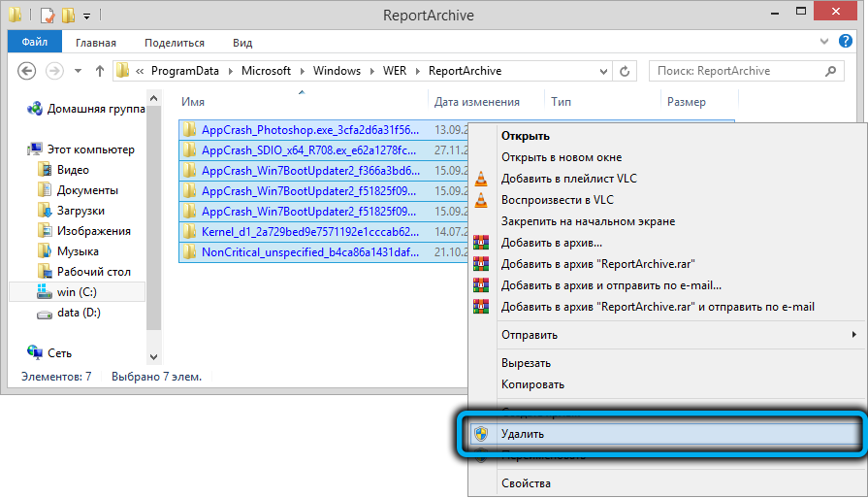This screenshot has width=868, height=498.
Task: Refresh the ReportArchive folder view
Action: point(626,71)
